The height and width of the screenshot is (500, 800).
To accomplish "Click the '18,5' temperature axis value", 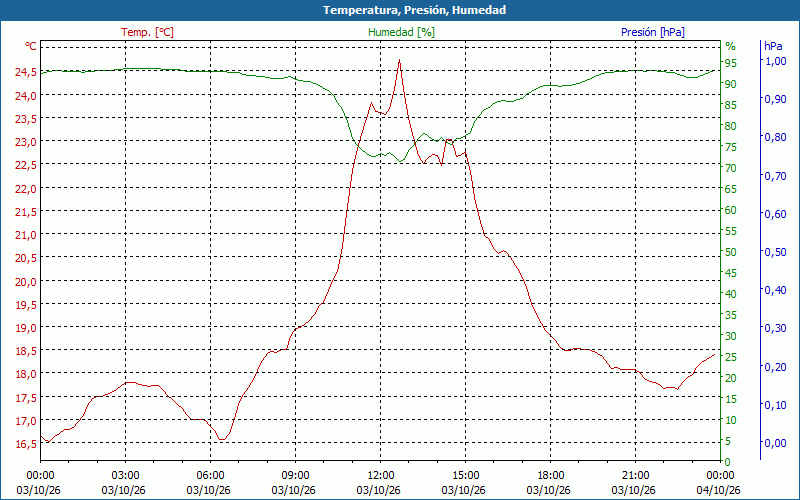I will coord(26,351).
